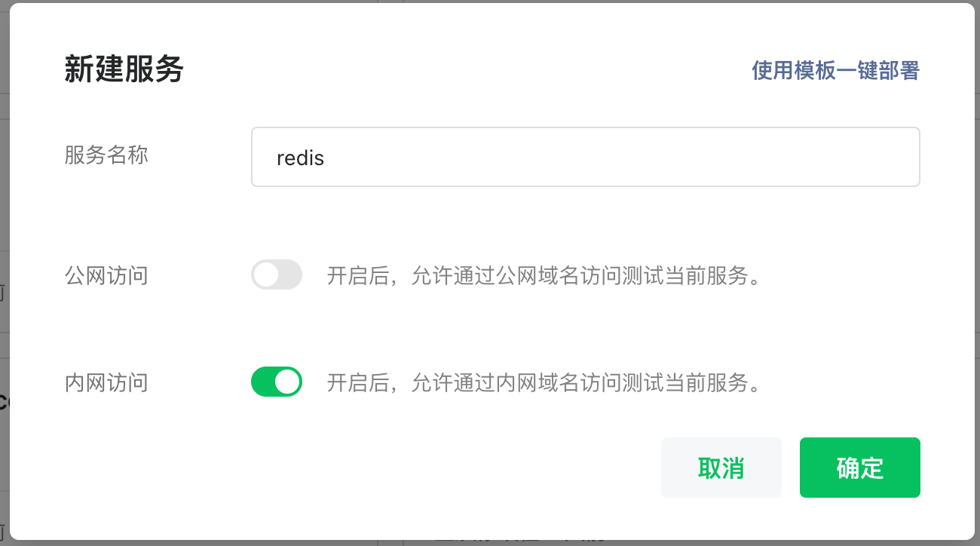Click the public domain access description text
This screenshot has width=980, height=546.
(543, 276)
